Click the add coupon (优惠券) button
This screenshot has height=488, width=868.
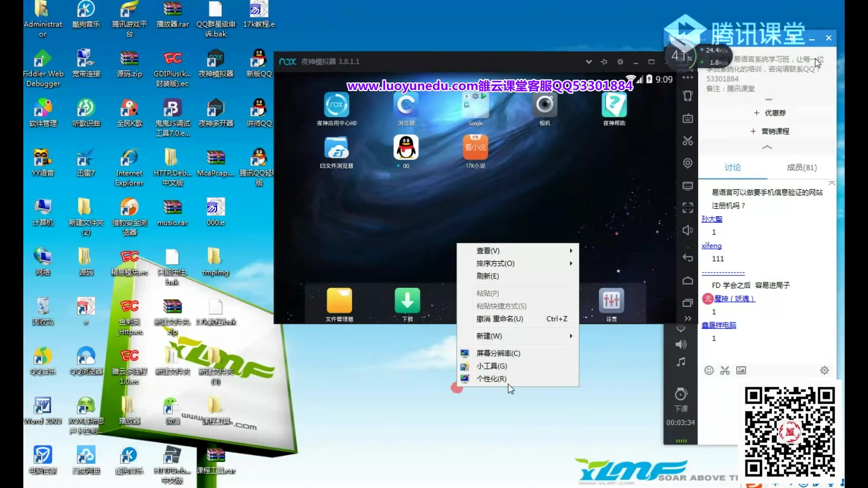click(x=769, y=113)
